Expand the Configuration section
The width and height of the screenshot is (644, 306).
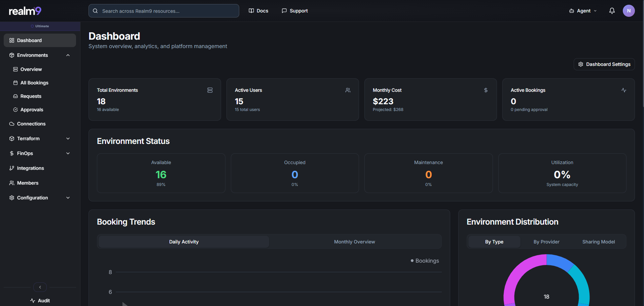click(x=68, y=198)
